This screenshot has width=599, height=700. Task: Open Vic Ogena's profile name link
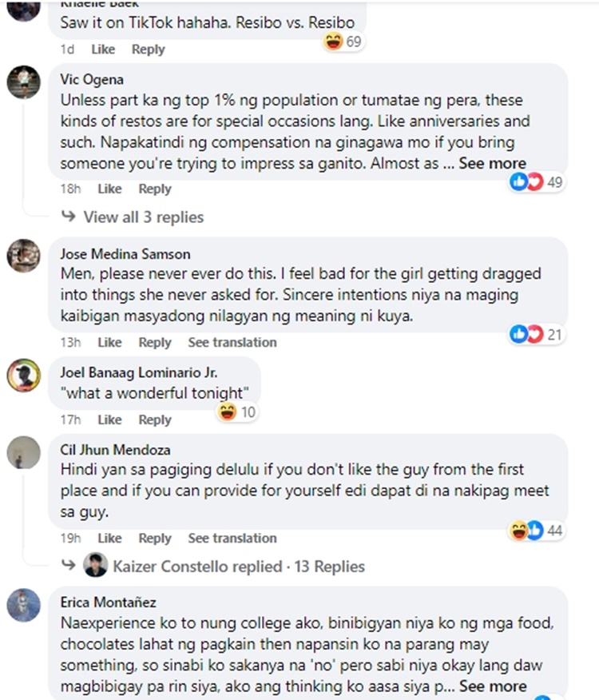point(92,79)
